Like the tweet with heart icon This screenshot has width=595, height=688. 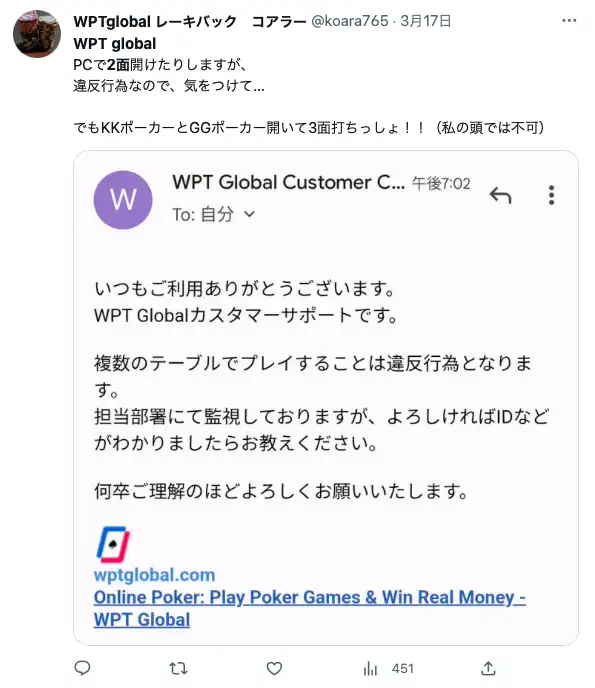point(274,668)
